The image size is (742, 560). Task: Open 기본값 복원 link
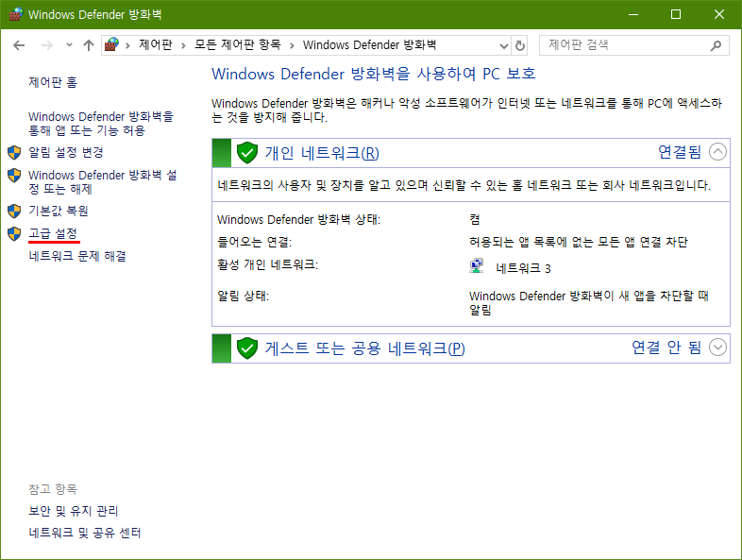click(x=59, y=211)
